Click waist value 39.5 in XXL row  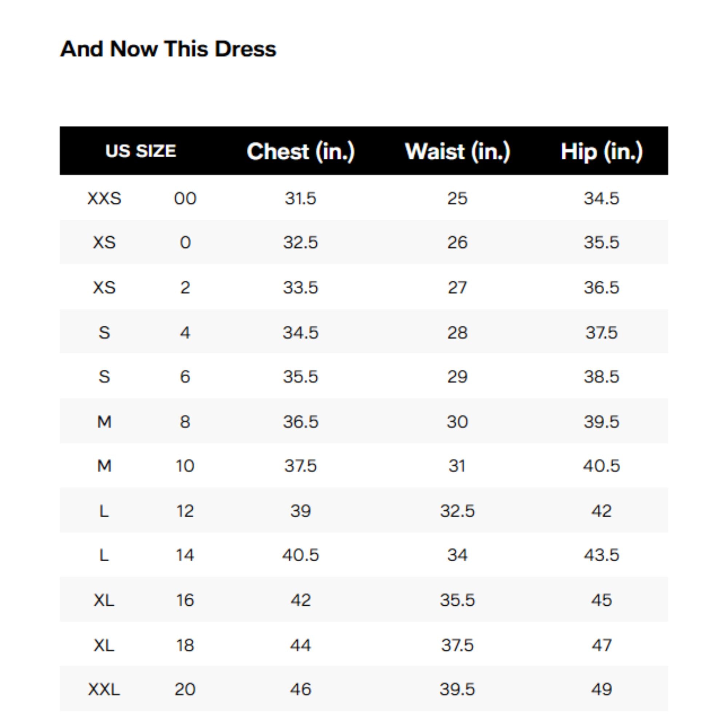pos(458,689)
